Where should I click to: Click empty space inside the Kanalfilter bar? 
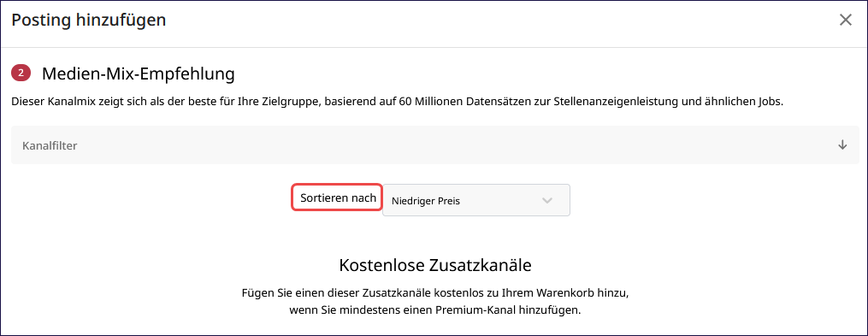tap(443, 145)
